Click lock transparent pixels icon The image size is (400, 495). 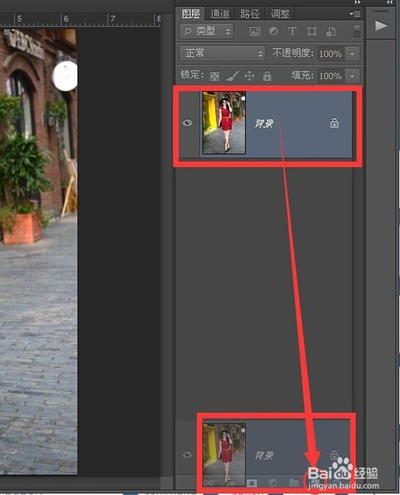coord(215,76)
